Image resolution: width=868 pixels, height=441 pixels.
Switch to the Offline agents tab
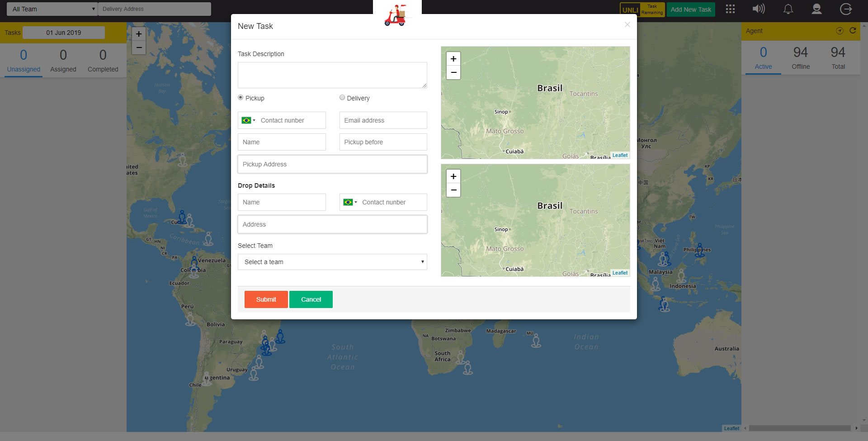pyautogui.click(x=801, y=58)
